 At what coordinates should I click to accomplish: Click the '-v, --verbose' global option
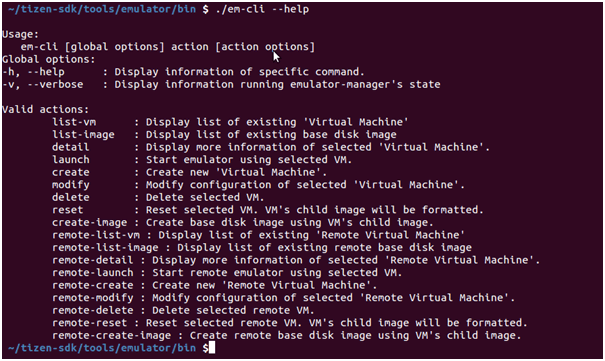click(42, 84)
